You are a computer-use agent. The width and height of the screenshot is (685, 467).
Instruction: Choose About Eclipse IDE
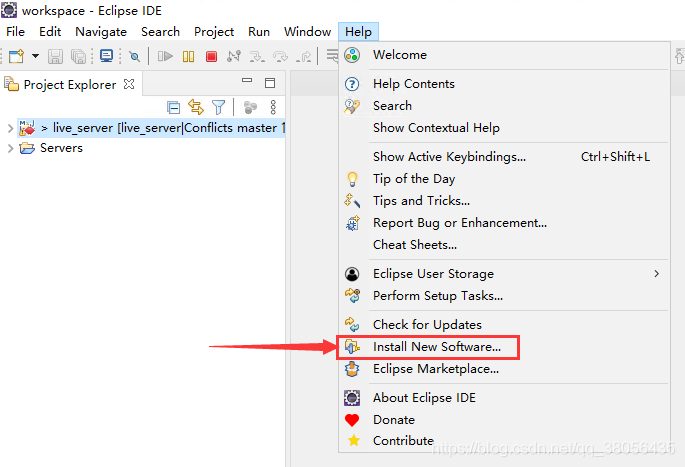(504, 398)
